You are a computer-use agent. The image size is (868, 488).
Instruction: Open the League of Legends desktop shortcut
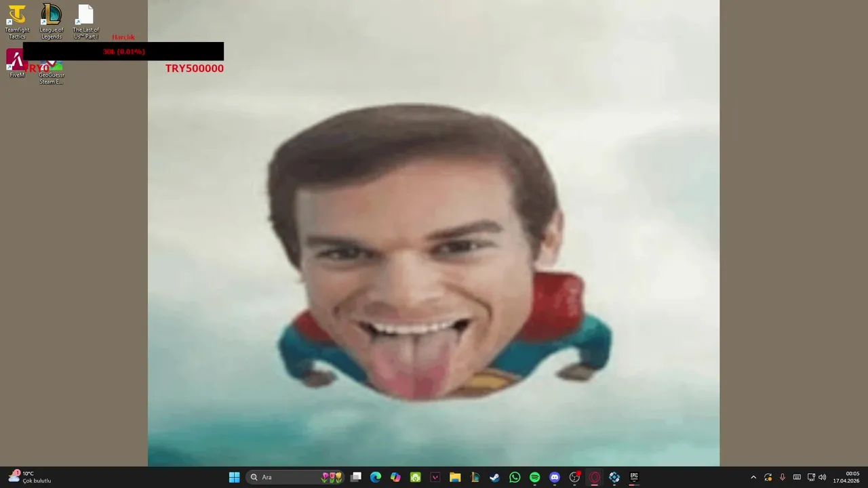coord(51,22)
